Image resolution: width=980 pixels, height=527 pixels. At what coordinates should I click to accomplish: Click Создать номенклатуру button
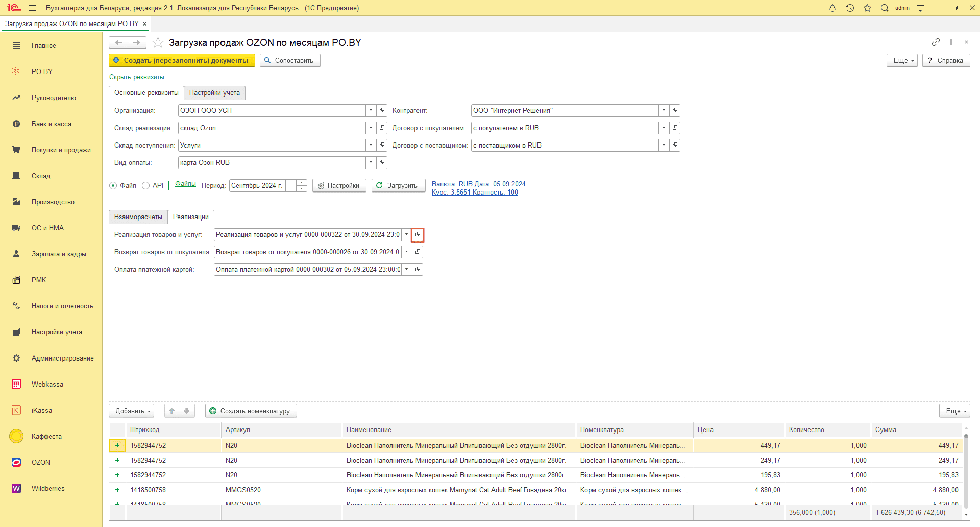[x=251, y=411]
